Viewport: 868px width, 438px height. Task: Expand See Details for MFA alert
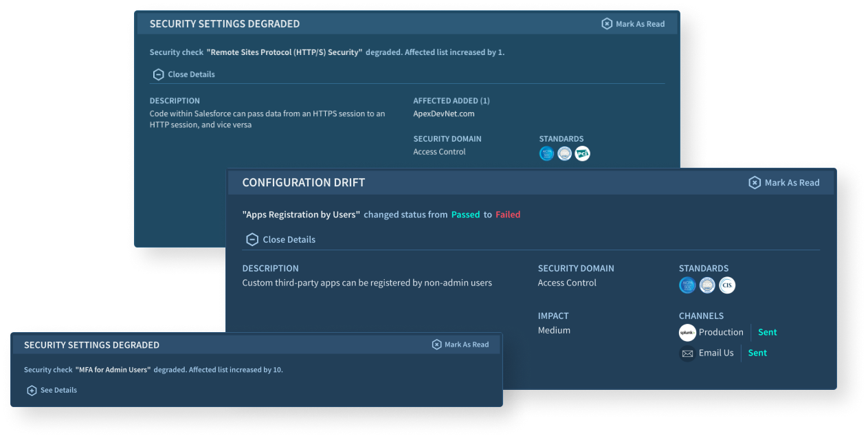pos(52,391)
